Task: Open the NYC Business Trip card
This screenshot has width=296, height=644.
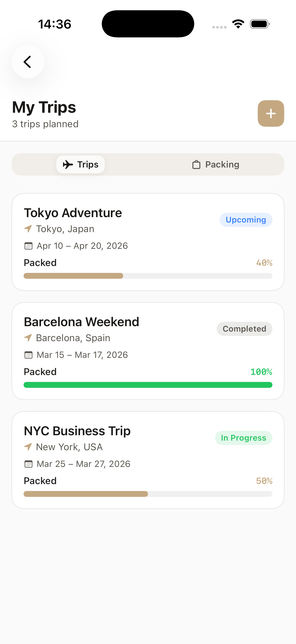Action: 148,460
